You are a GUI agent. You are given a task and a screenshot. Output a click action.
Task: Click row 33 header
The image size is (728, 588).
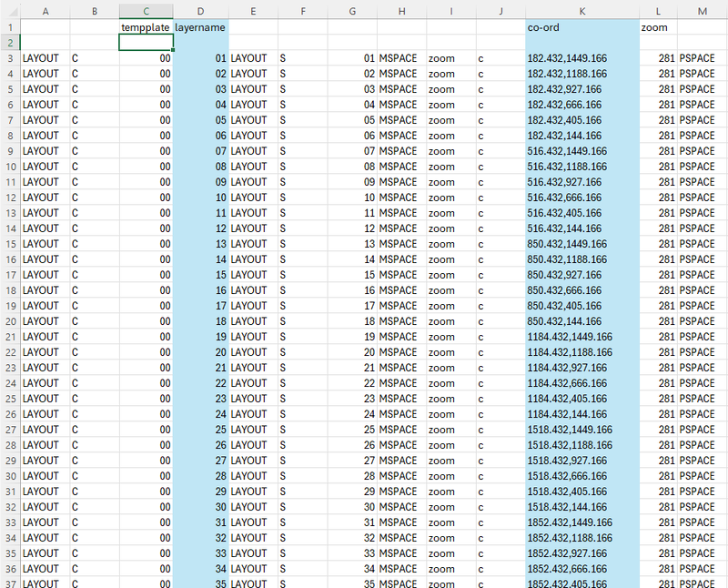pos(10,522)
